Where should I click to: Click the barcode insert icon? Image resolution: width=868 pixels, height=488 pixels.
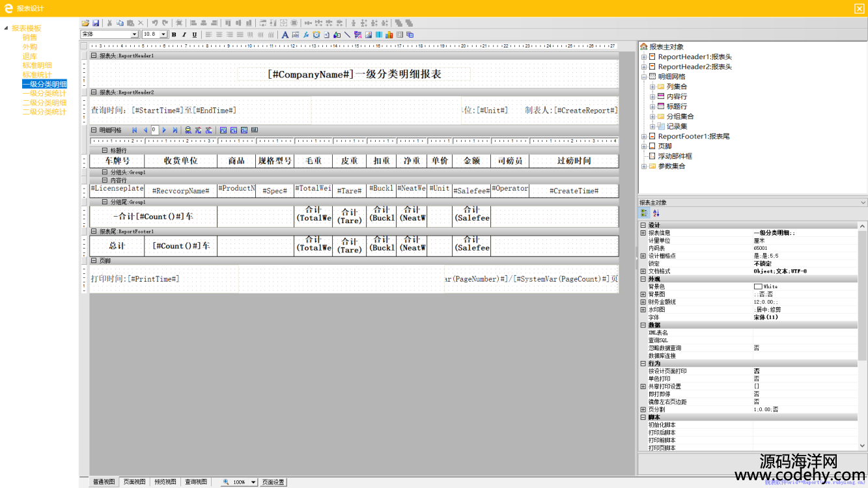point(379,34)
